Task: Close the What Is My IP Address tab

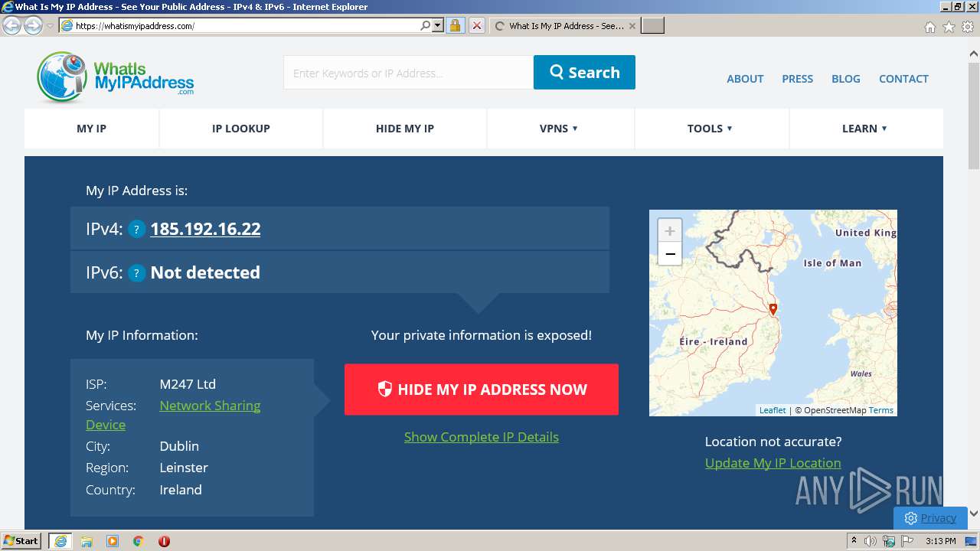Action: tap(632, 25)
